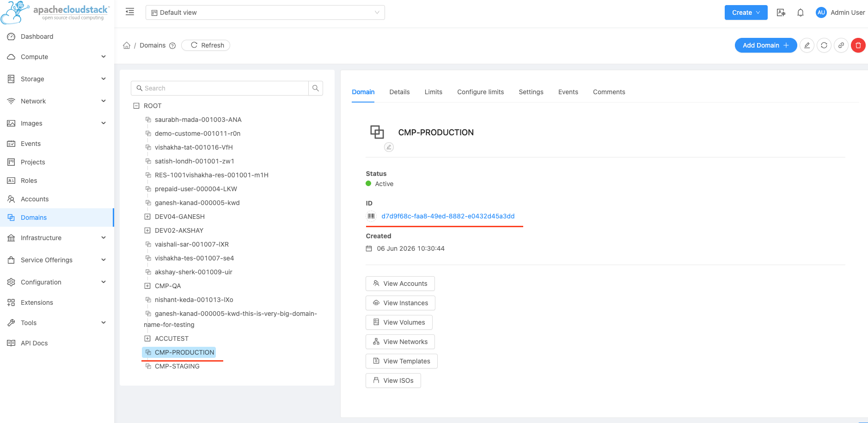The image size is (868, 423).
Task: Open Accounts in sidebar
Action: (x=57, y=199)
